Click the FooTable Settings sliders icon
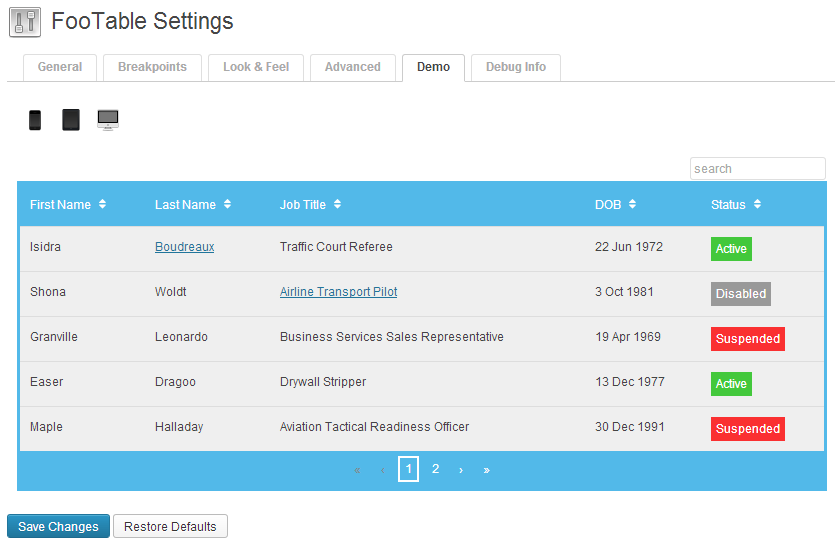The width and height of the screenshot is (835, 547). [x=25, y=22]
